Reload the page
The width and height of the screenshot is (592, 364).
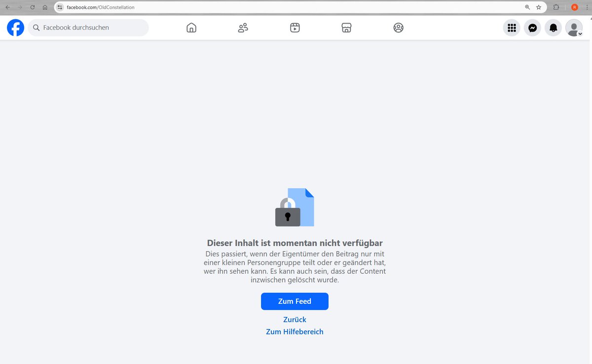pyautogui.click(x=33, y=7)
